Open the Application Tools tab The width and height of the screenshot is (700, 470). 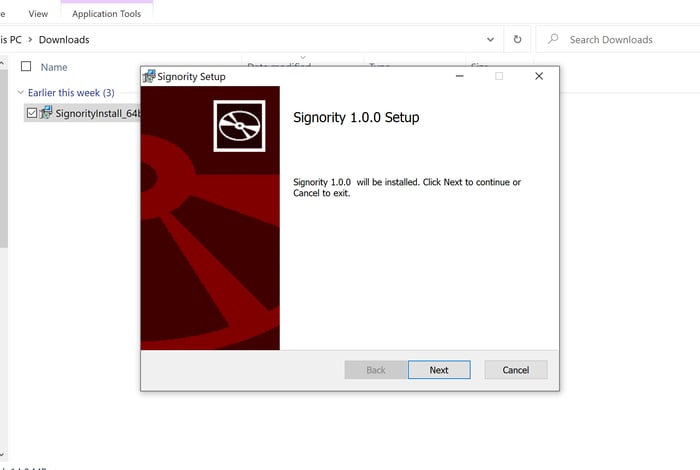click(x=106, y=14)
